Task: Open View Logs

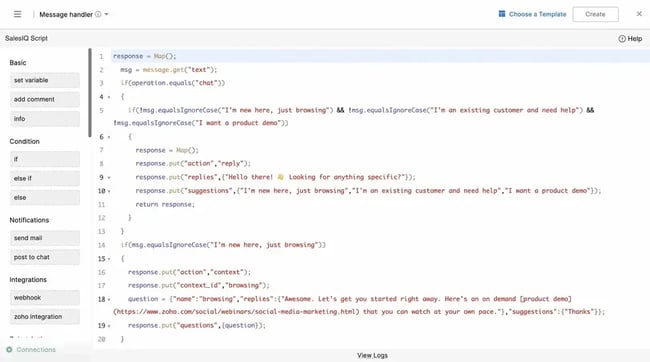Action: tap(372, 355)
